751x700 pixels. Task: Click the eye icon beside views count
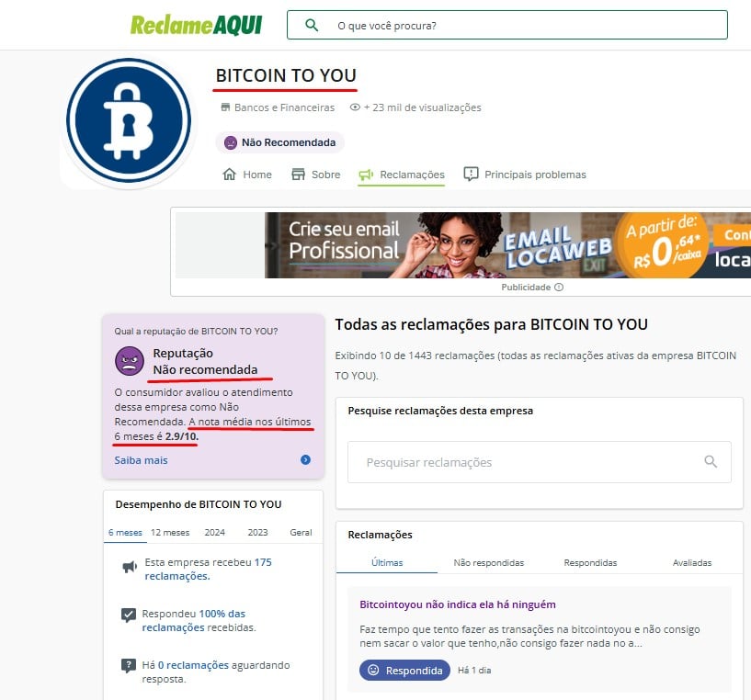point(355,107)
